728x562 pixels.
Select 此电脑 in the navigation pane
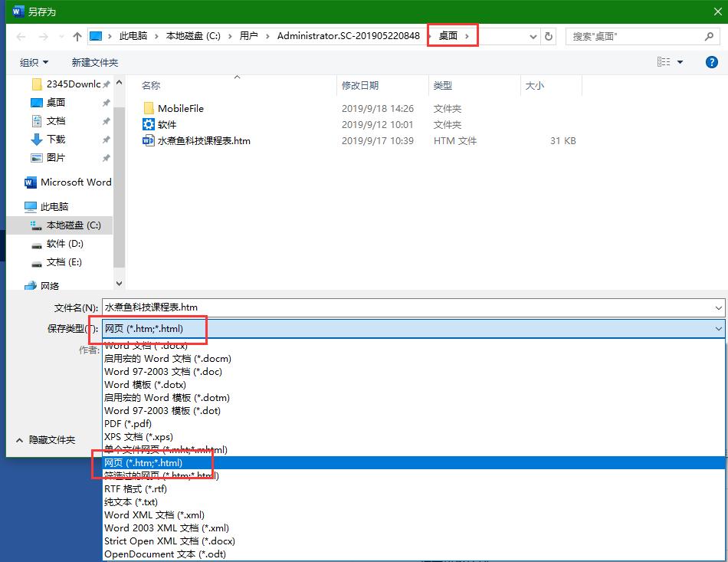coord(54,205)
